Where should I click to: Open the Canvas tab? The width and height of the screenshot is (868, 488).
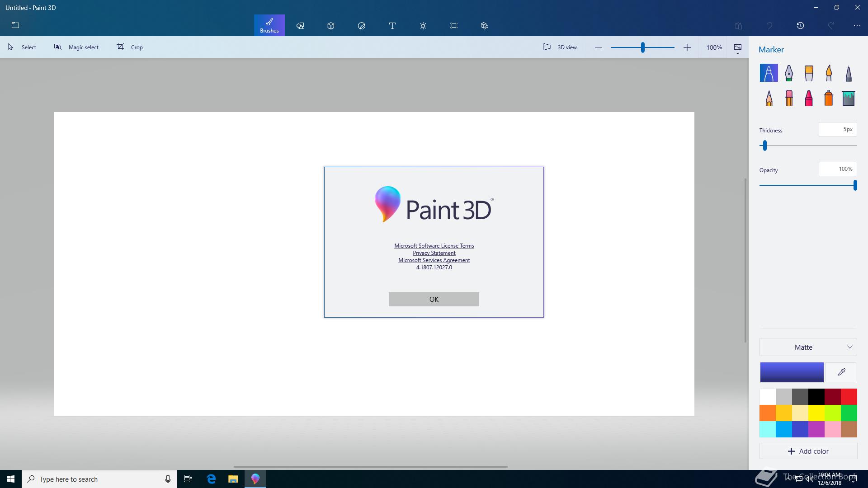tap(454, 26)
